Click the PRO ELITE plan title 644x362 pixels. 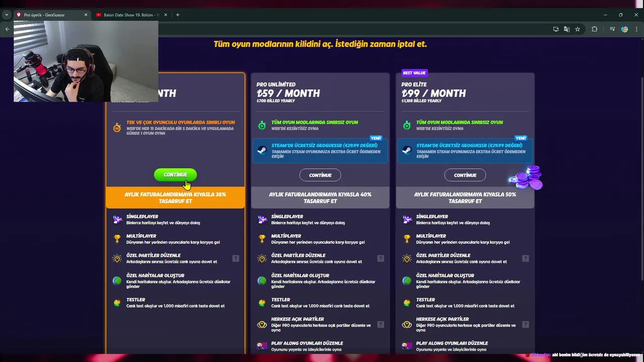tap(415, 84)
